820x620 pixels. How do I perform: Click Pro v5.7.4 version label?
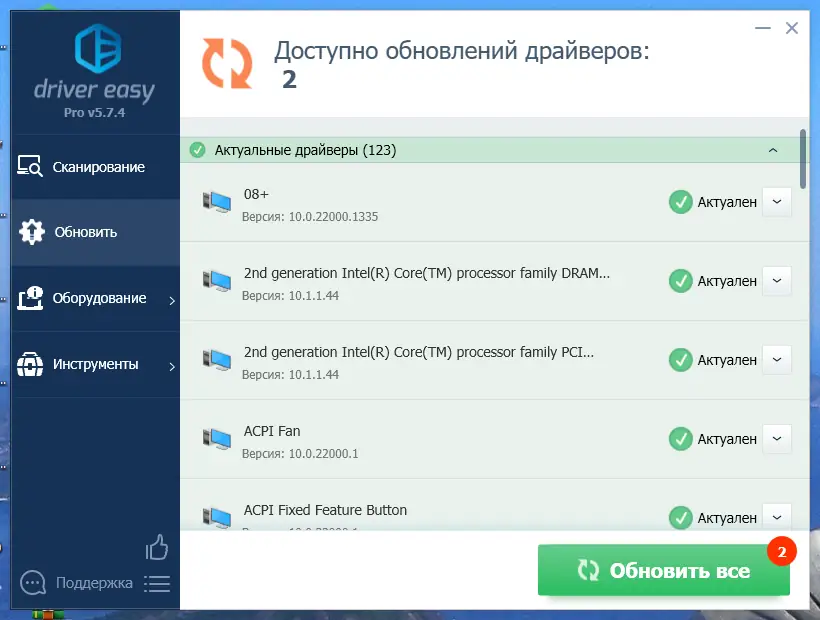[95, 112]
